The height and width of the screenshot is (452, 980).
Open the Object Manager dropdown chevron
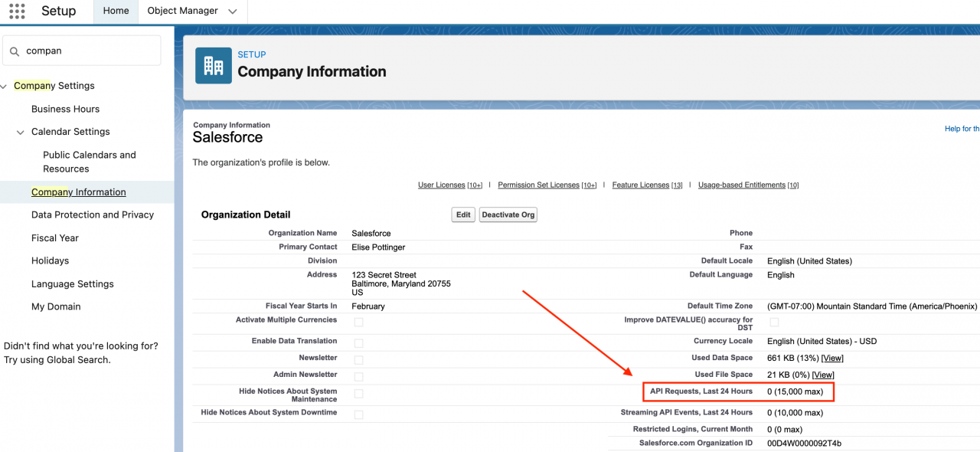(232, 11)
